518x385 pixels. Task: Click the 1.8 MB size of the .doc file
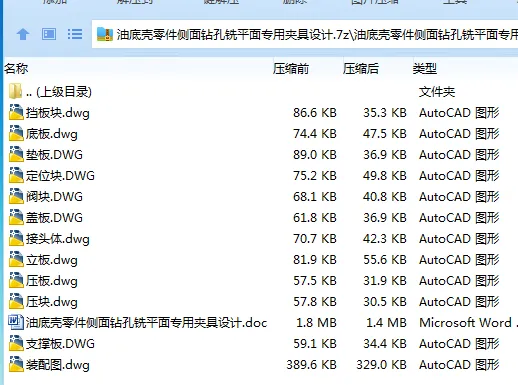click(316, 323)
